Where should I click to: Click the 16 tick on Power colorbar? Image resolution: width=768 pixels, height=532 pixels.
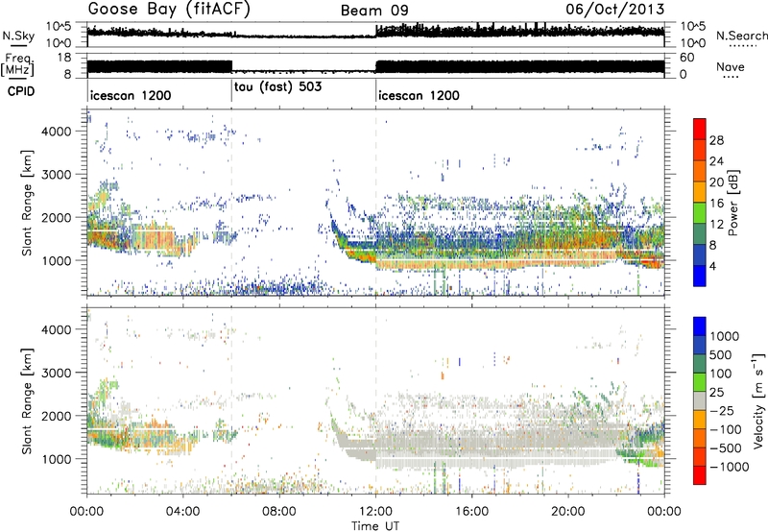716,204
